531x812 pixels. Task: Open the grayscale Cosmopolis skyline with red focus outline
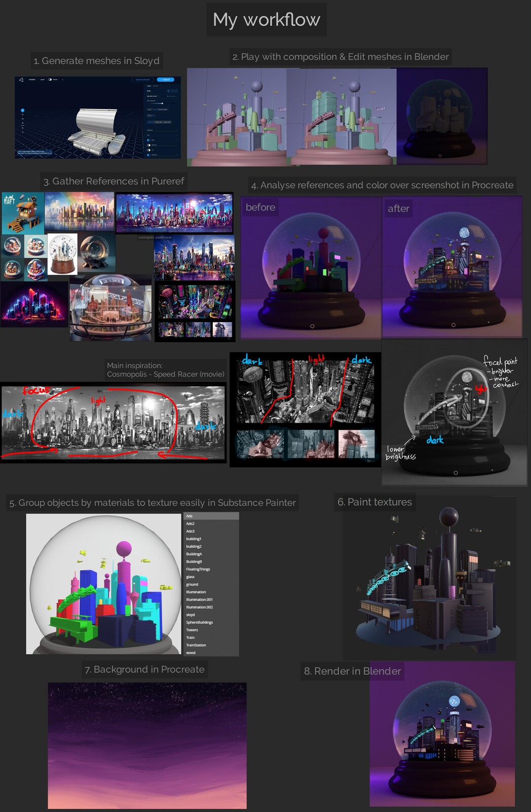tap(113, 422)
